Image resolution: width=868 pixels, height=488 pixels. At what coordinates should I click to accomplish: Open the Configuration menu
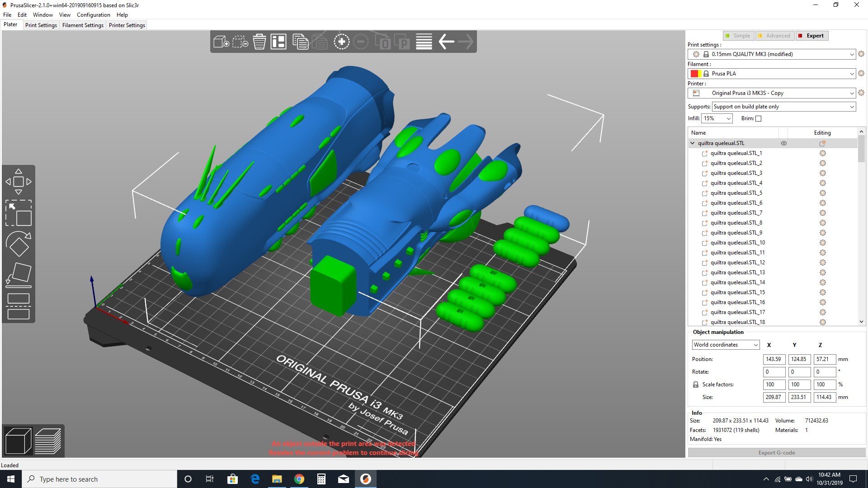[93, 15]
